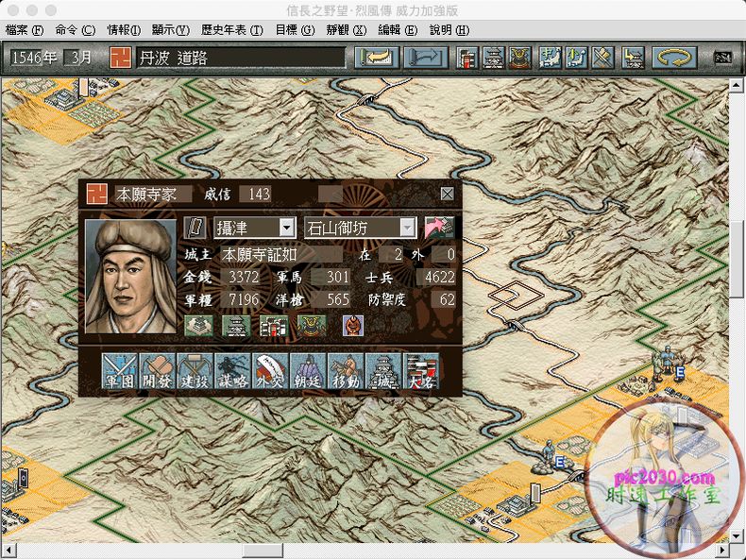
Task: Click the horizontal scrollbar left arrow
Action: tap(8, 551)
